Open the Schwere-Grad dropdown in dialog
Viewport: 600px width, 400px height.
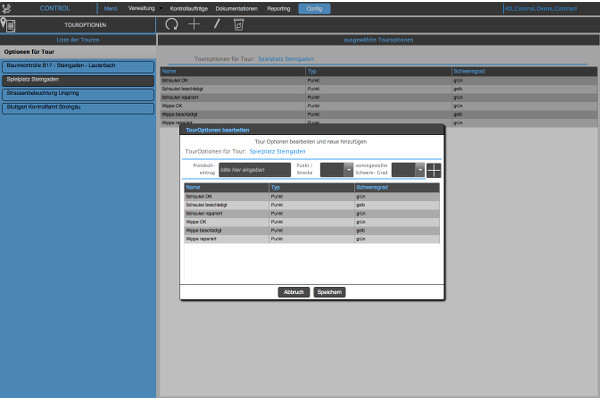coord(420,171)
